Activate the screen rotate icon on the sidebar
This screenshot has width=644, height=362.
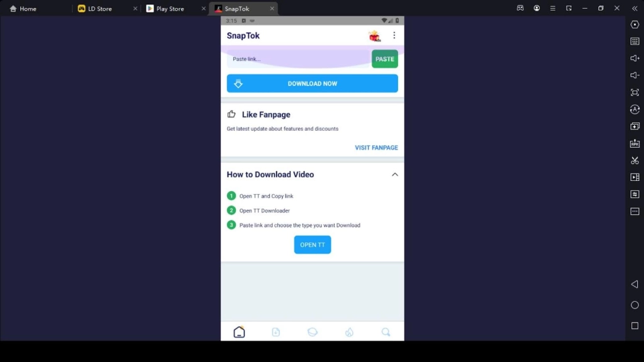point(635,109)
